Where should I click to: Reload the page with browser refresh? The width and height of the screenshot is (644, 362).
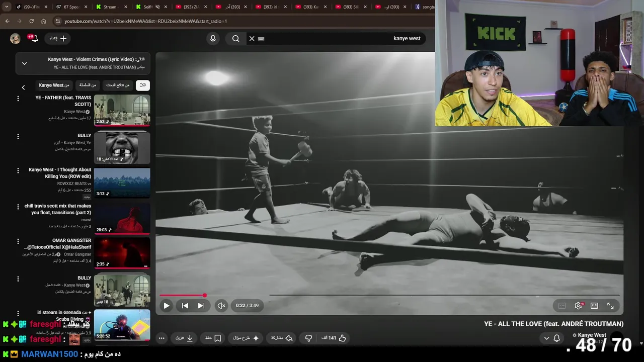[x=31, y=21]
